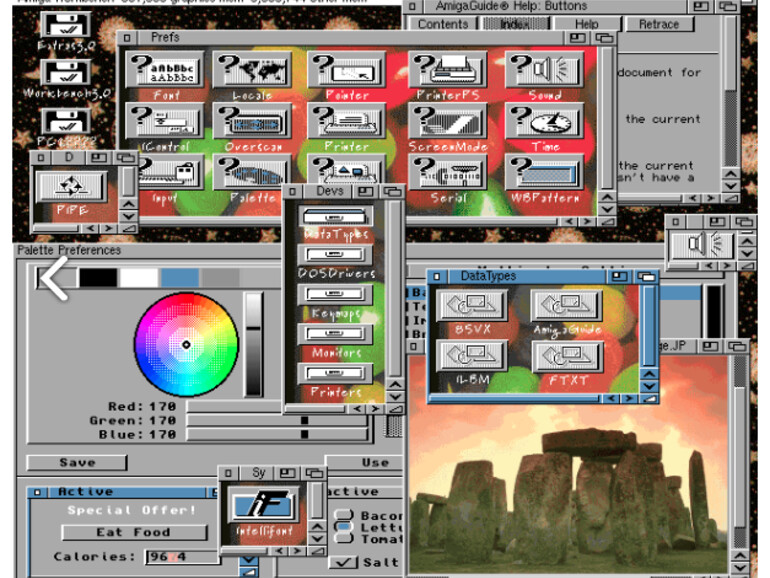770x578 pixels.
Task: Select the Bacon radio option
Action: 344,515
